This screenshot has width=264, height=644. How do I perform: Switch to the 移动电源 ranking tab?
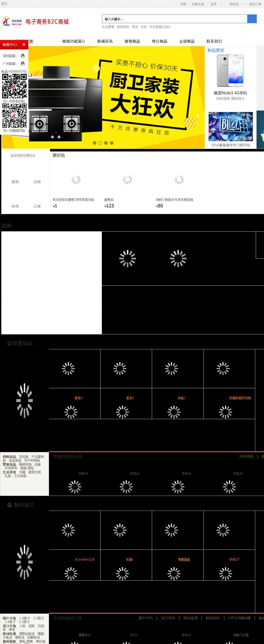click(x=191, y=618)
